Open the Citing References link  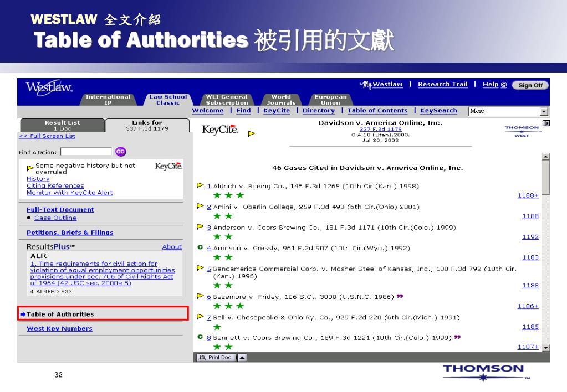coord(55,185)
